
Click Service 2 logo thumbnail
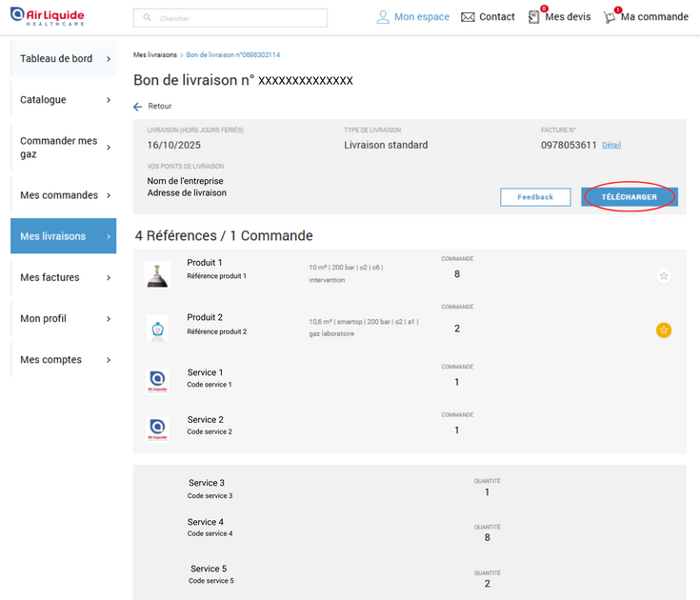click(x=157, y=430)
